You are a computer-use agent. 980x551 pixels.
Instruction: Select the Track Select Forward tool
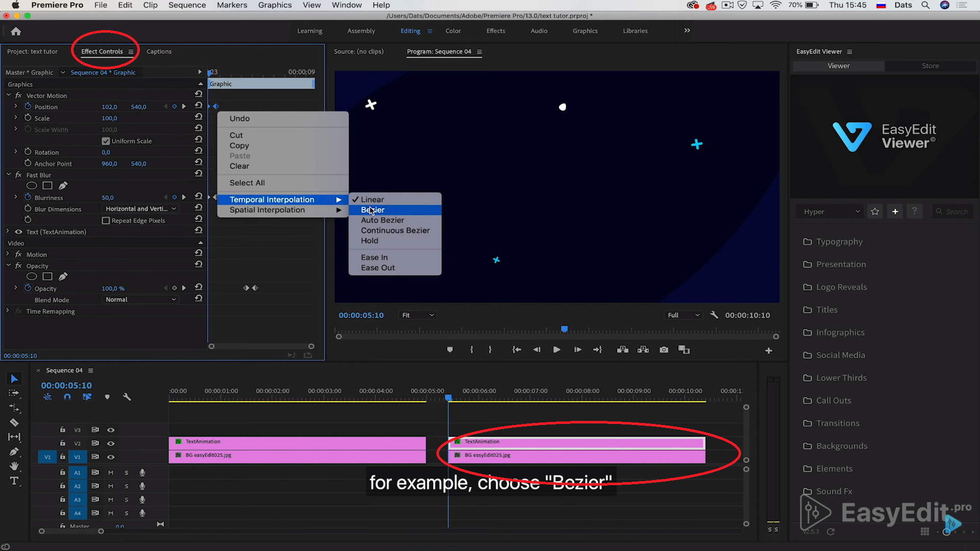14,393
